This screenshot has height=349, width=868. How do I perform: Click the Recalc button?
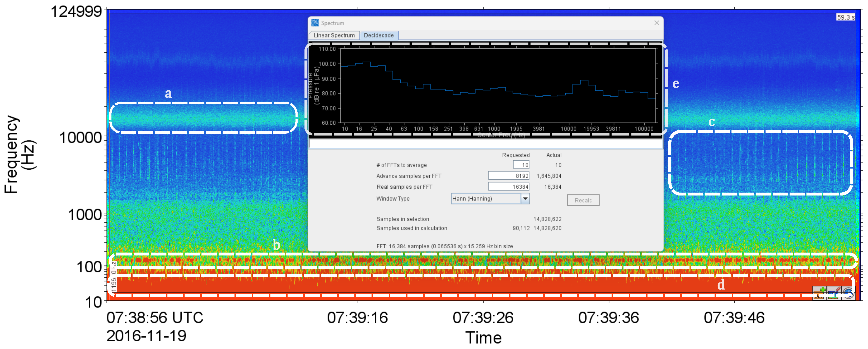click(583, 200)
